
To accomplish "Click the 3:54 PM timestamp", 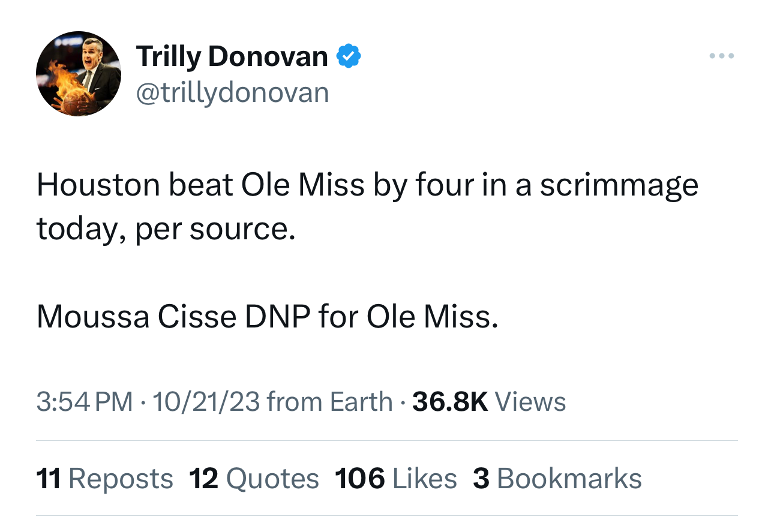I will pos(84,401).
